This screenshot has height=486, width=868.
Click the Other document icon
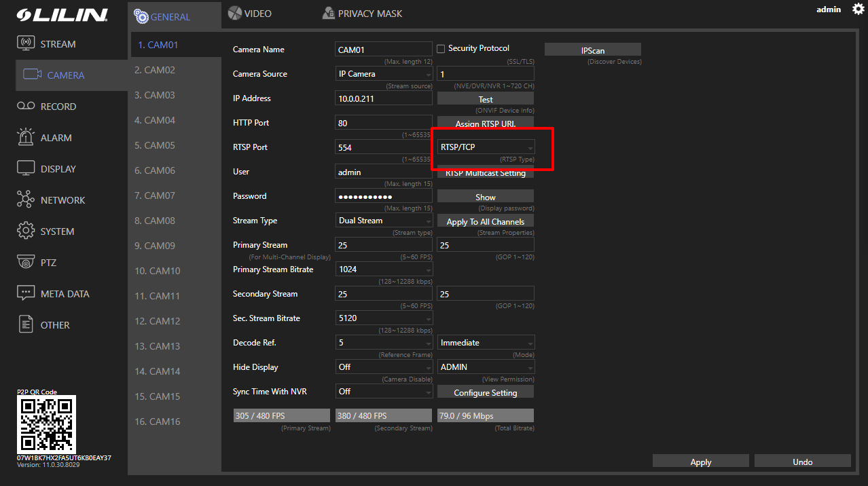coord(26,324)
